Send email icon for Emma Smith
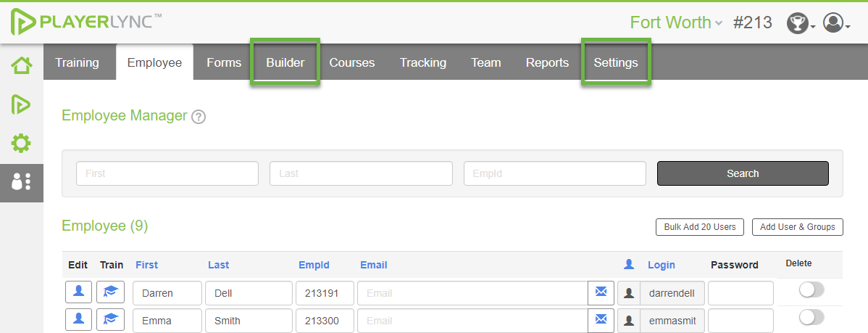The height and width of the screenshot is (333, 868). (601, 320)
